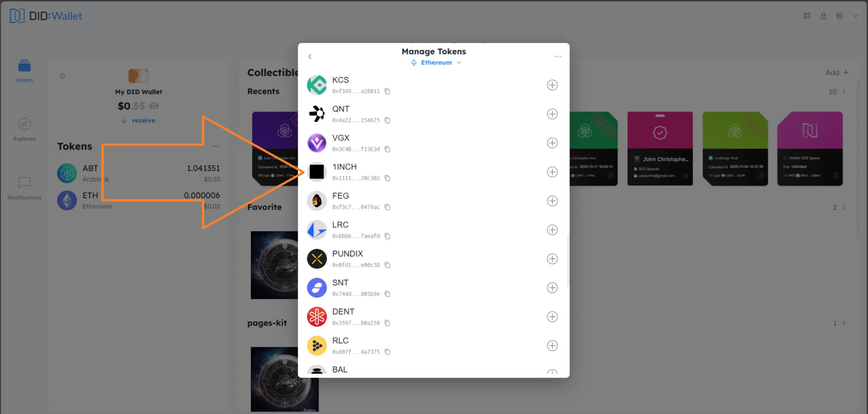Add the 1INCH token

pos(552,172)
